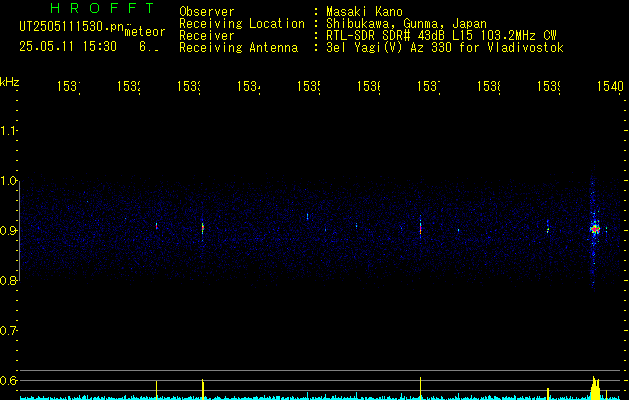Viewport: 629px width, 400px height.
Task: Select the observer name Masaki Kano
Action: point(364,12)
